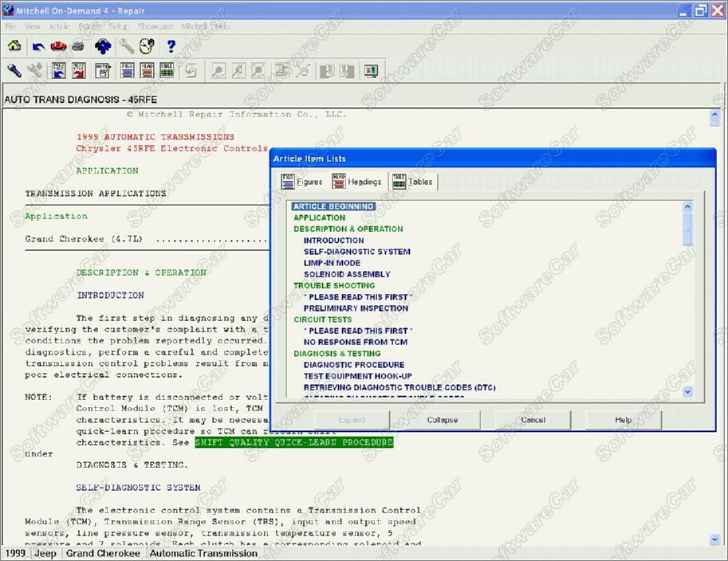Viewport: 728px width, 561px height.
Task: Open the Article menu
Action: click(60, 26)
